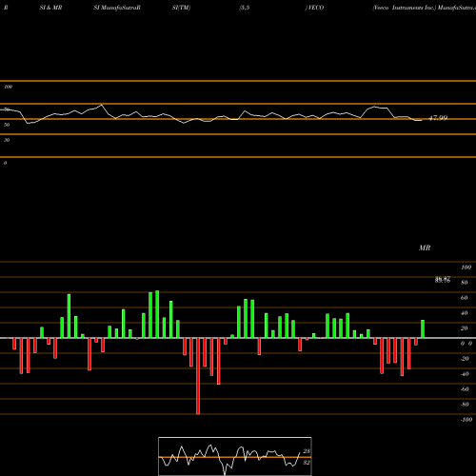Click the MR panel heading

tap(425, 248)
